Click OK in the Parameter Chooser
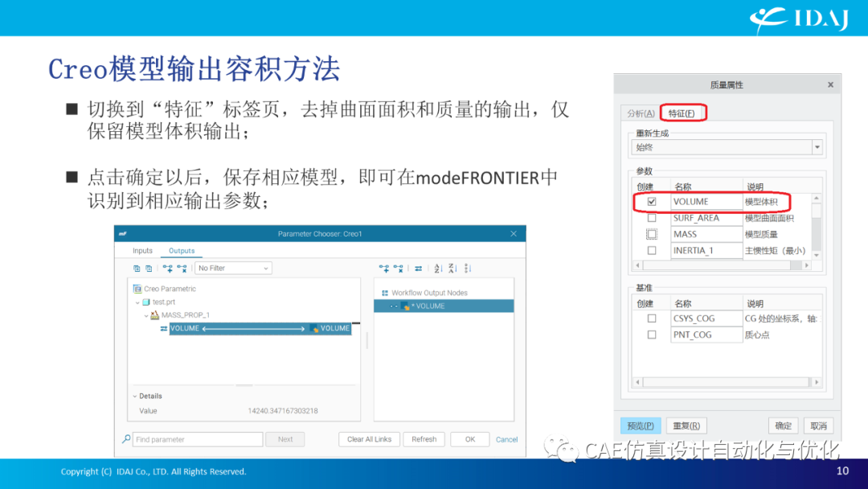868x489 pixels. [x=470, y=439]
